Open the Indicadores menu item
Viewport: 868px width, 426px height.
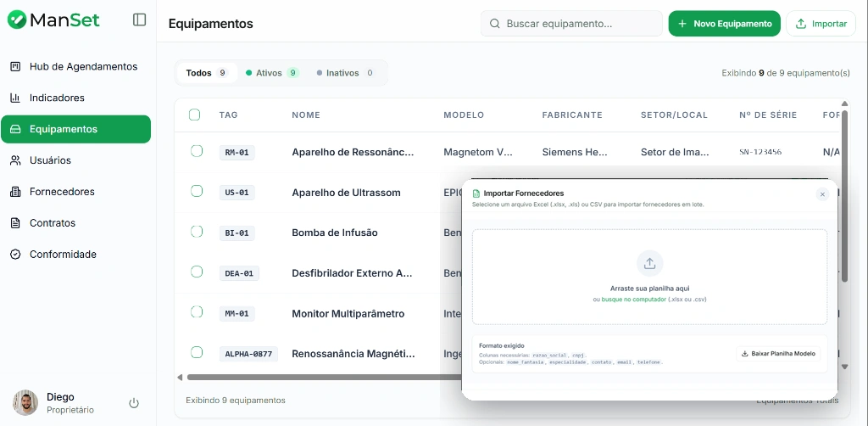tap(75, 98)
